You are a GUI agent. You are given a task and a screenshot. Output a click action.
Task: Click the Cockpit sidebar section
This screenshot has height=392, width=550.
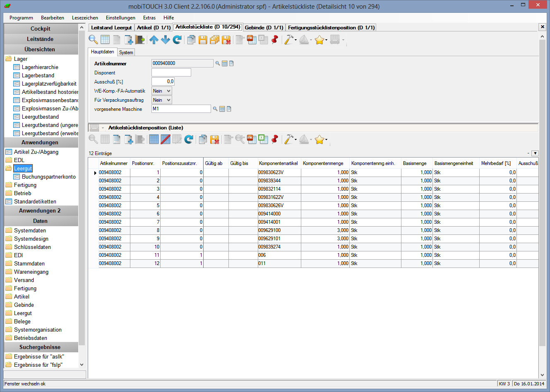41,29
